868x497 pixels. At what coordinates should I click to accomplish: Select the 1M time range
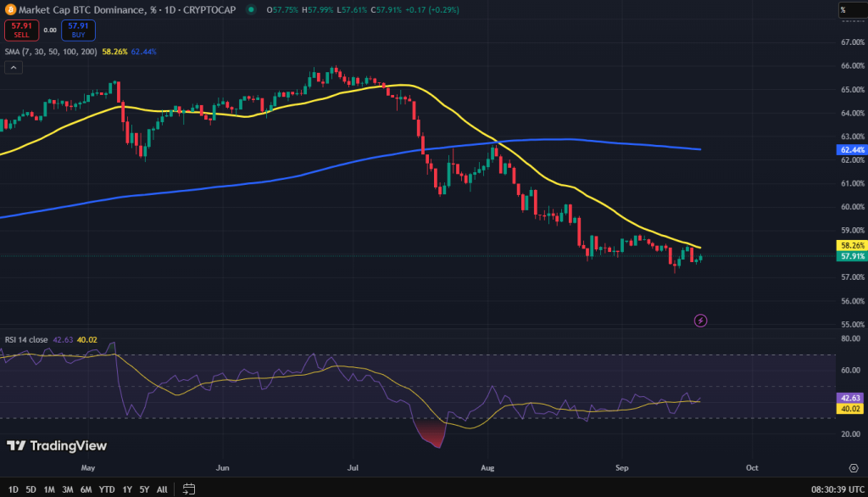click(x=49, y=489)
